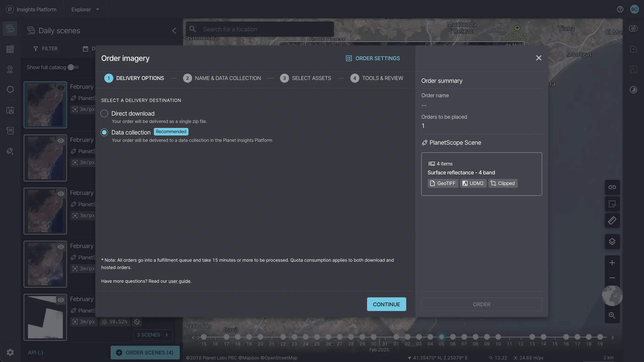Select timeline marker for the 22

tap(283, 337)
